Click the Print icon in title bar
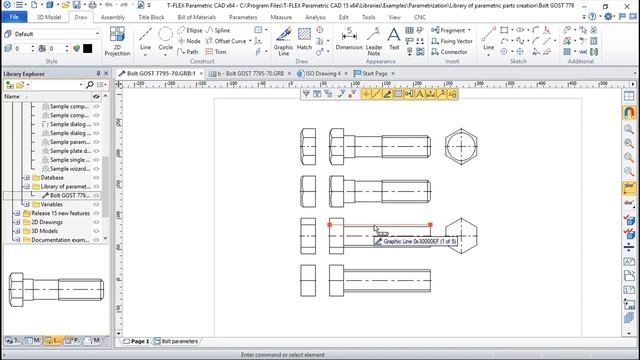The width and height of the screenshot is (640, 360). coord(93,5)
